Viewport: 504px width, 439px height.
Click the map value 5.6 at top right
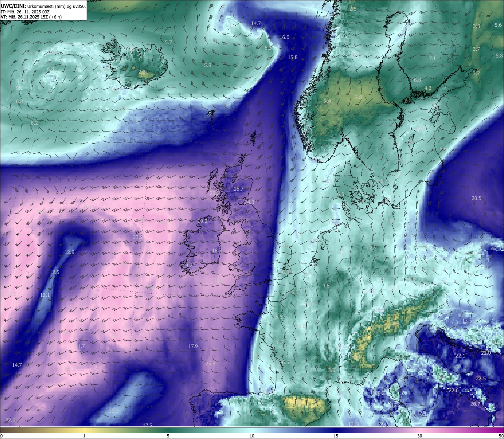[x=498, y=25]
